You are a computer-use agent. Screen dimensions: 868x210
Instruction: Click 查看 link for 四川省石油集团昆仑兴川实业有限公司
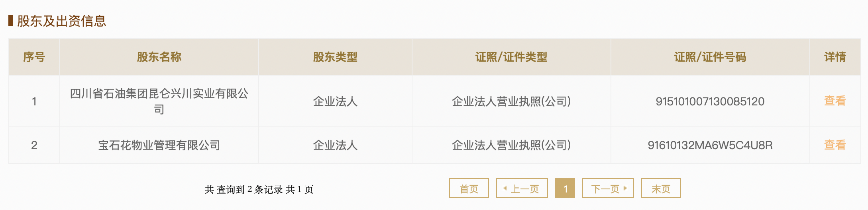click(x=835, y=101)
